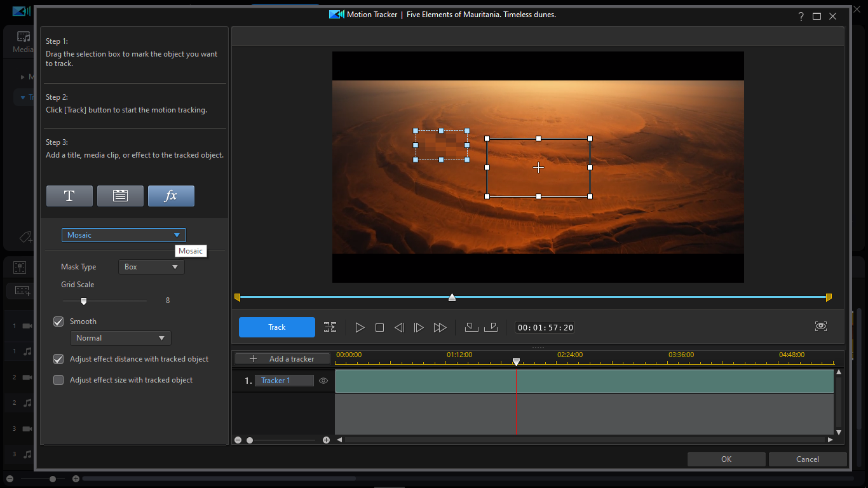Click the Add media clip button

point(120,196)
